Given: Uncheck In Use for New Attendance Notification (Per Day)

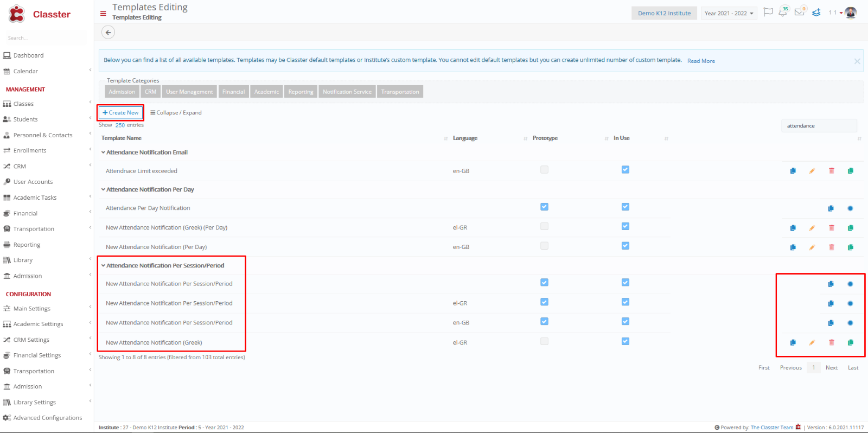Looking at the screenshot, I should [626, 246].
